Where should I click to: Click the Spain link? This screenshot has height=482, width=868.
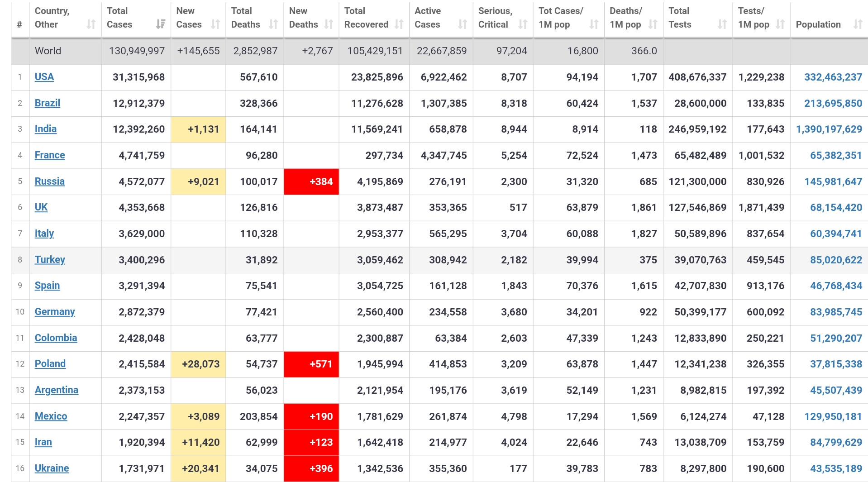(x=47, y=286)
